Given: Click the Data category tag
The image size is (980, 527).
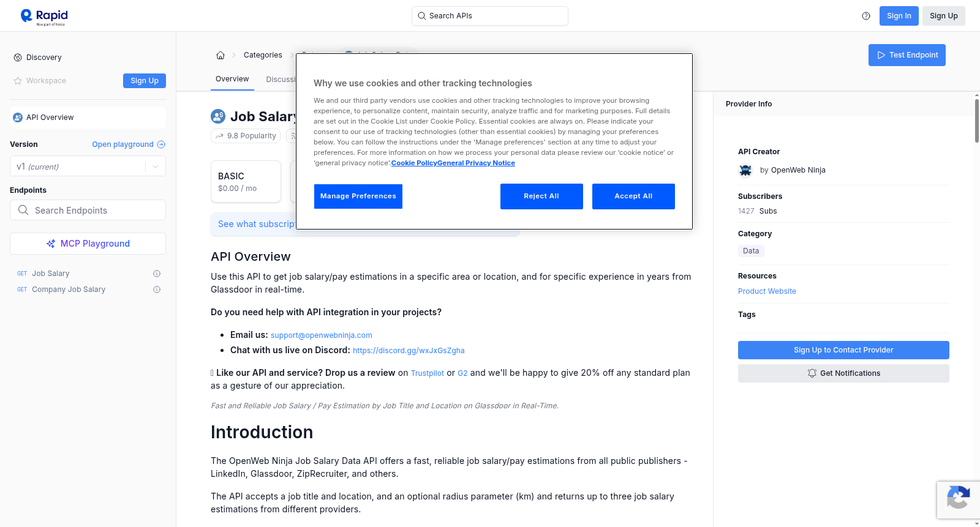Looking at the screenshot, I should click(x=751, y=251).
